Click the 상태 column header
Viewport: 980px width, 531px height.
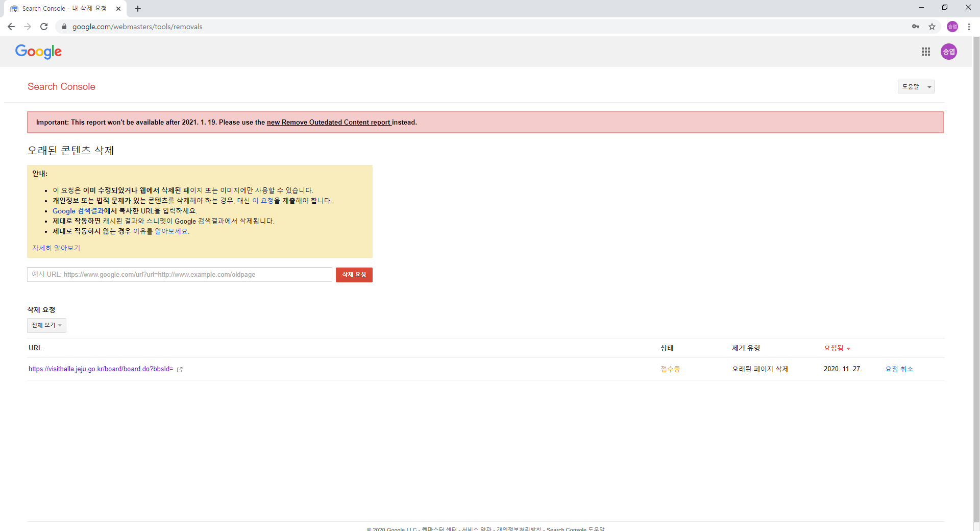click(667, 348)
